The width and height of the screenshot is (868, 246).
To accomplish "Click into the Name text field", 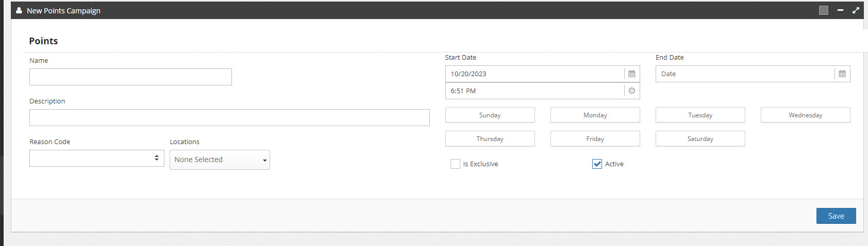I will 130,77.
